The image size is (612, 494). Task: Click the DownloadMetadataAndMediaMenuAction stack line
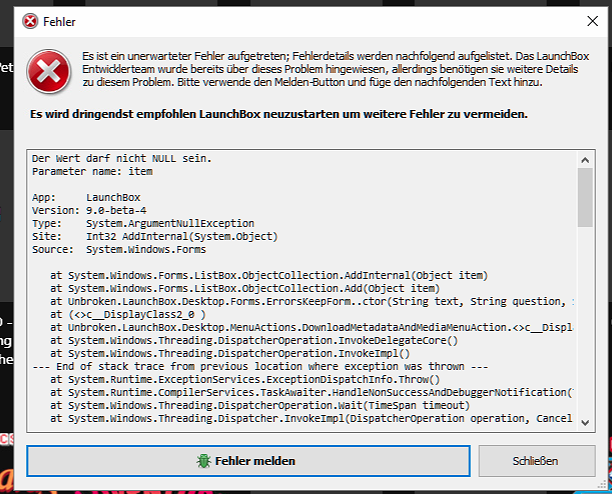pyautogui.click(x=312, y=327)
